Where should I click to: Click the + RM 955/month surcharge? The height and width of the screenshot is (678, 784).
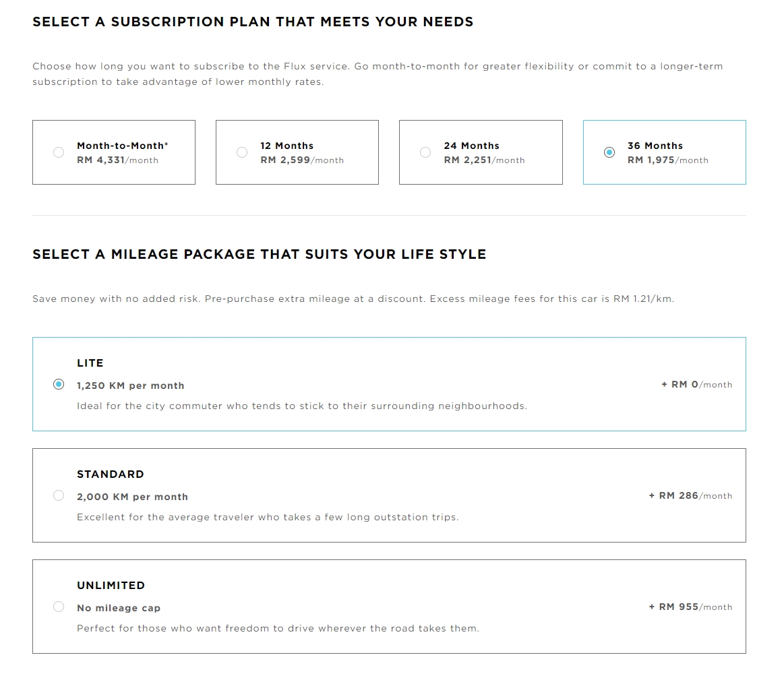(690, 607)
